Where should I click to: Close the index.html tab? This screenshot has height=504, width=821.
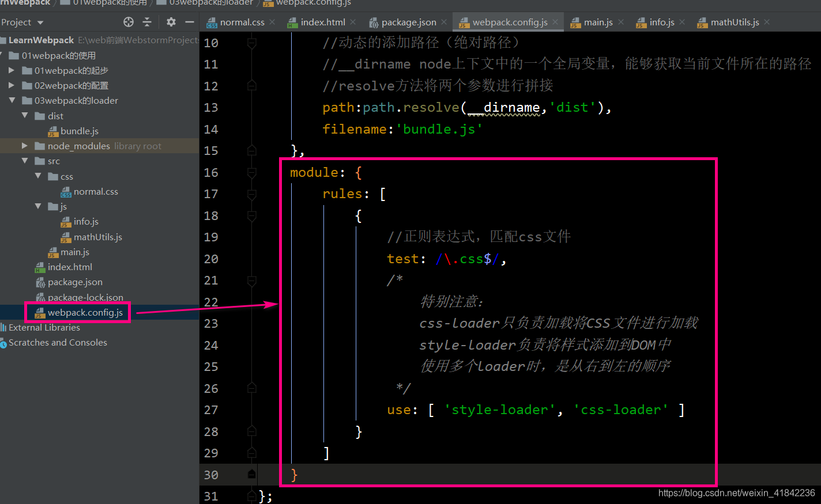[x=353, y=22]
